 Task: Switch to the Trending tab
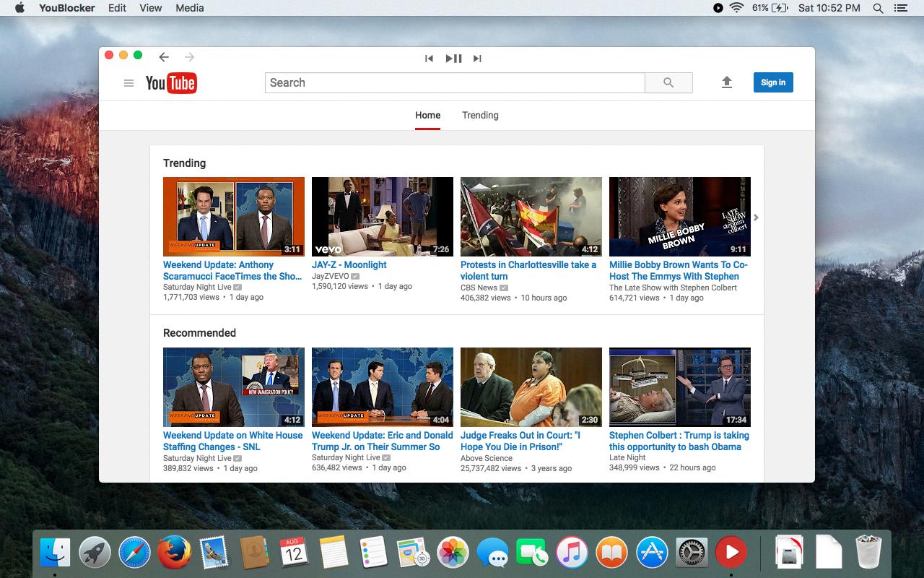click(x=479, y=115)
